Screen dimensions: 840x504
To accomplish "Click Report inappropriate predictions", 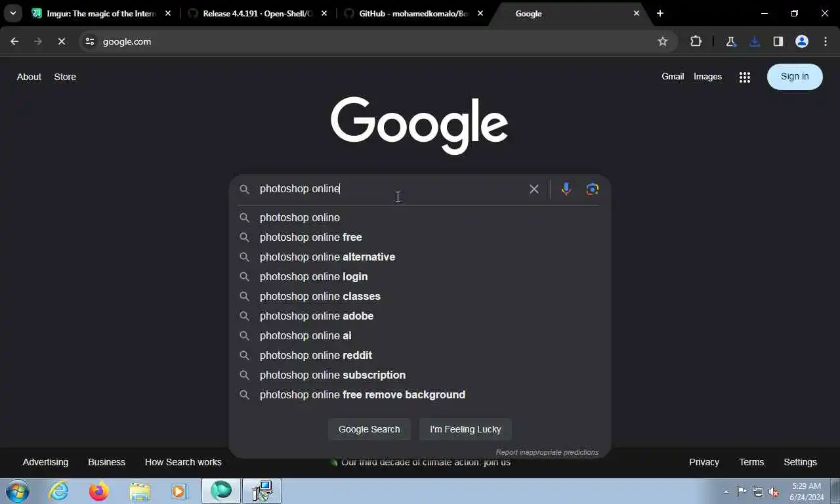I will pos(547,452).
